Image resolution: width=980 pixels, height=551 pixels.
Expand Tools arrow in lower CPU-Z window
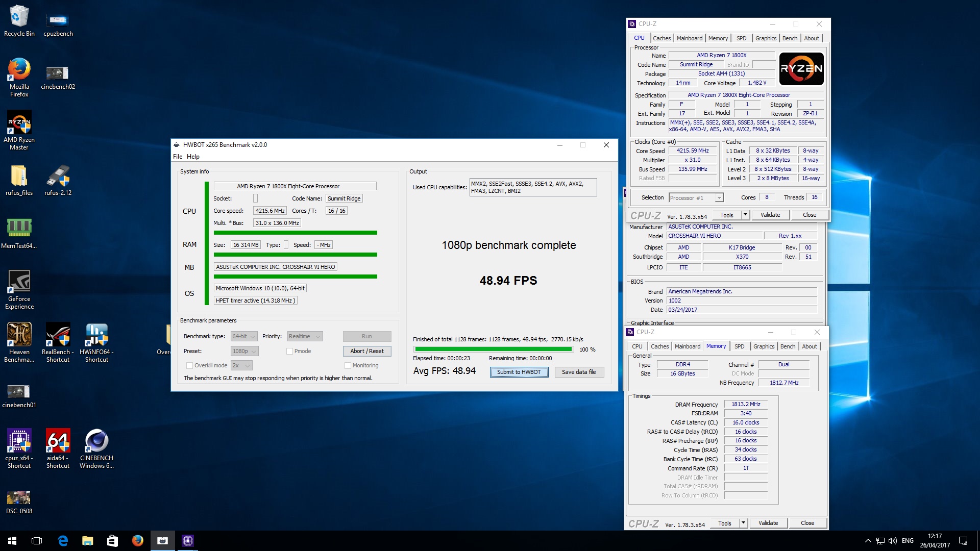(743, 523)
